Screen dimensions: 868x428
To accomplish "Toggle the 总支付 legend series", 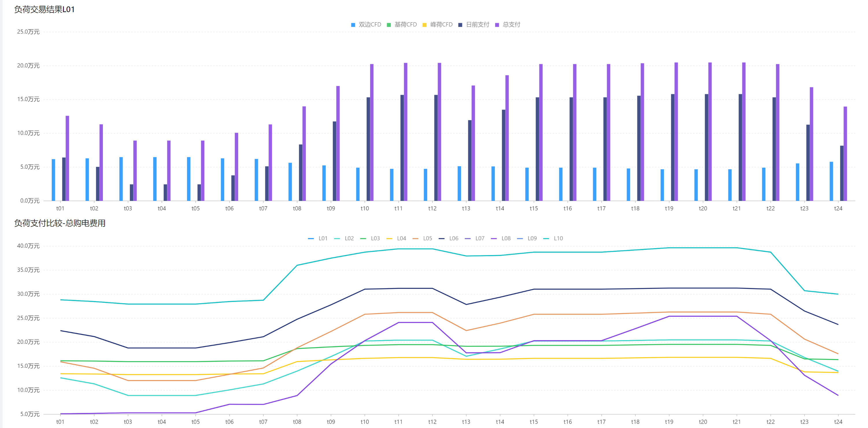I will point(508,25).
